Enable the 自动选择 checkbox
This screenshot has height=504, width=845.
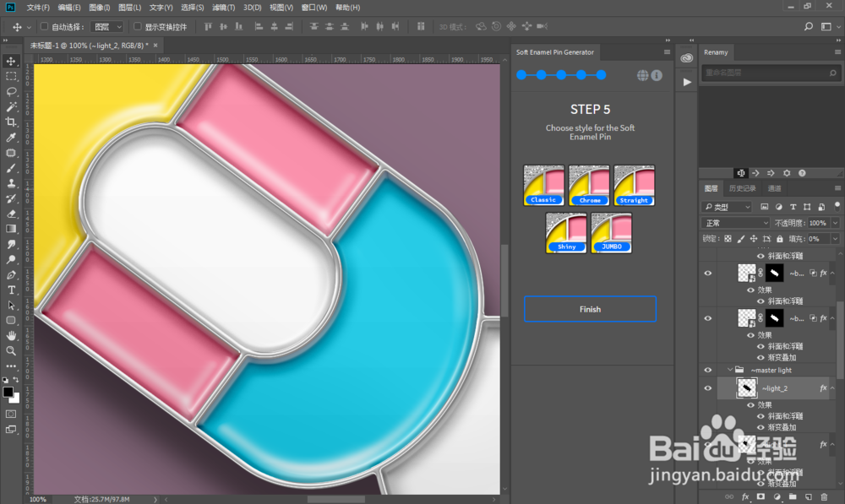(44, 26)
